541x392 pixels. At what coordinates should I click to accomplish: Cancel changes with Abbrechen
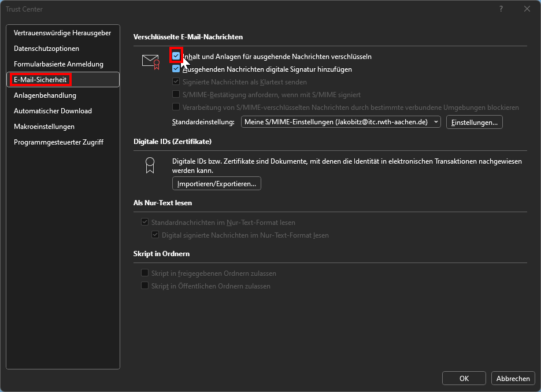point(513,378)
